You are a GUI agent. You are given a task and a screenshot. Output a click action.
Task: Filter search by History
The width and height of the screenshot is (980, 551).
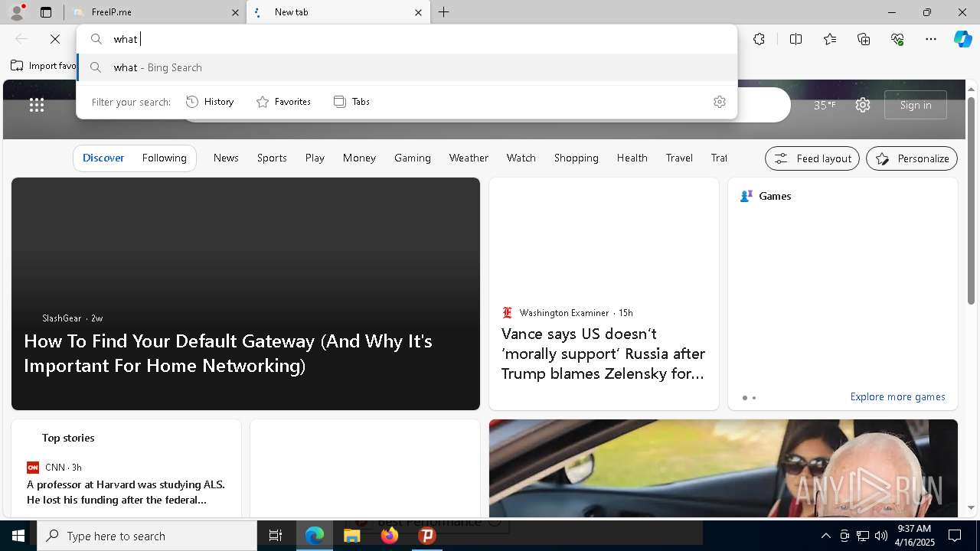(210, 102)
